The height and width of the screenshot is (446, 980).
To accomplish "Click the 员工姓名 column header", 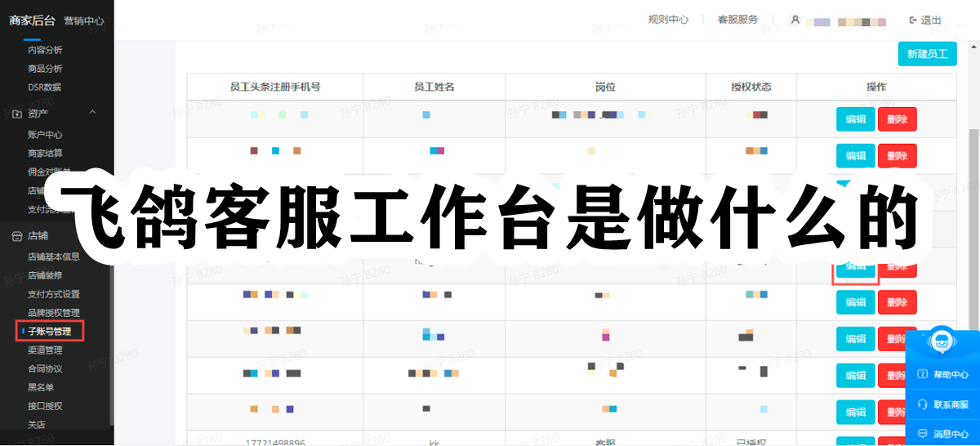I will [434, 87].
